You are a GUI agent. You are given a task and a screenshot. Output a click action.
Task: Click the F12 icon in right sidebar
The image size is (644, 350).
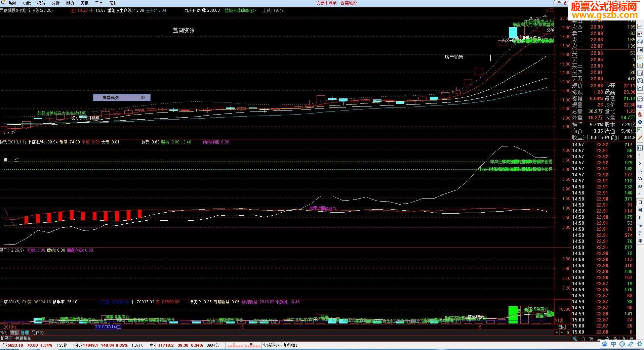(640, 74)
